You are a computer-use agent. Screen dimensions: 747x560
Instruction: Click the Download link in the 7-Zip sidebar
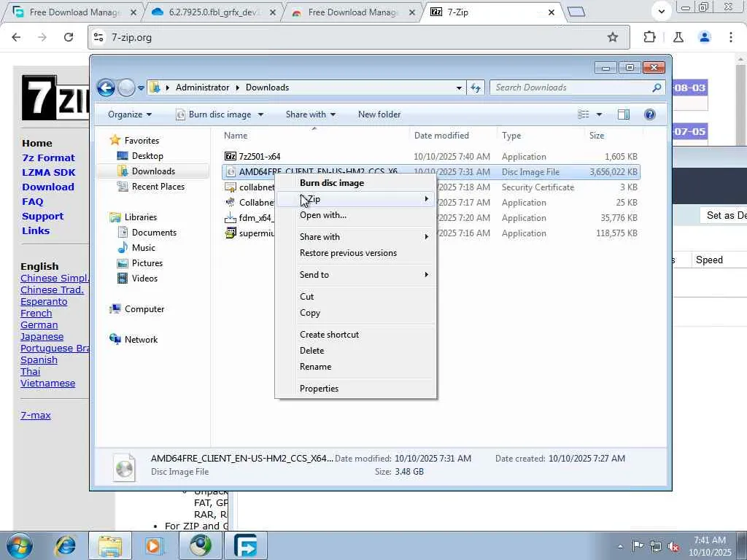48,187
